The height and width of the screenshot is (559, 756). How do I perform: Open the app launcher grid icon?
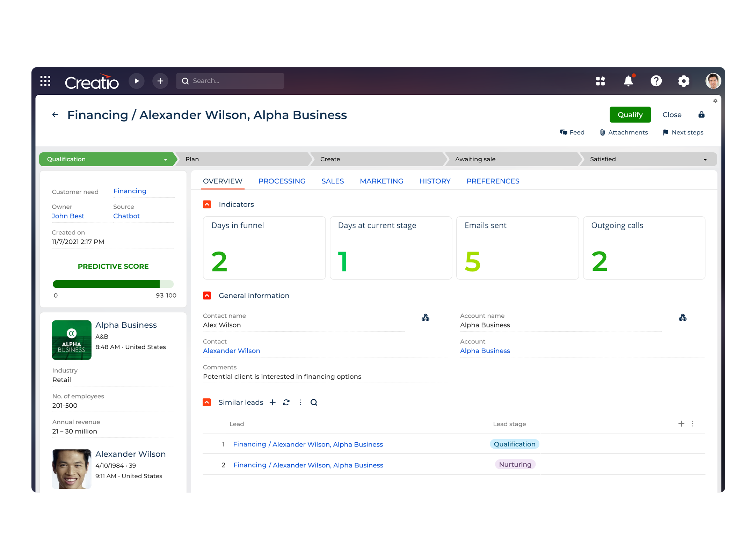pyautogui.click(x=45, y=81)
